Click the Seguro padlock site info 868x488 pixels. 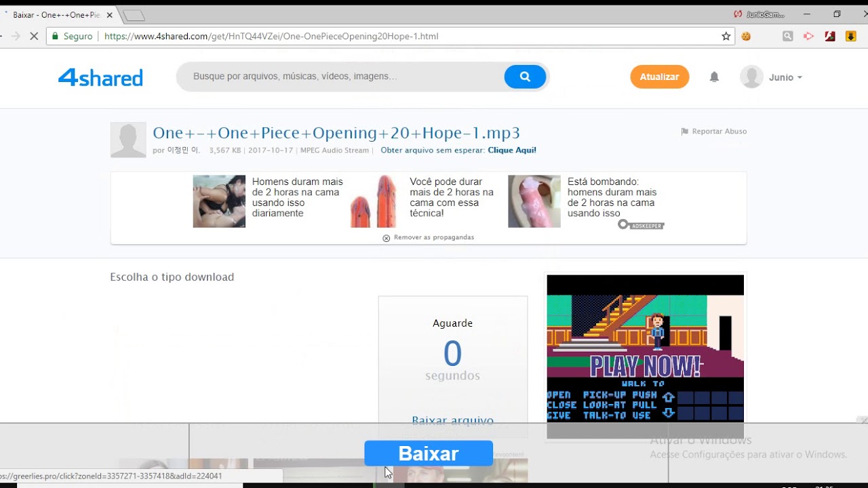point(72,36)
